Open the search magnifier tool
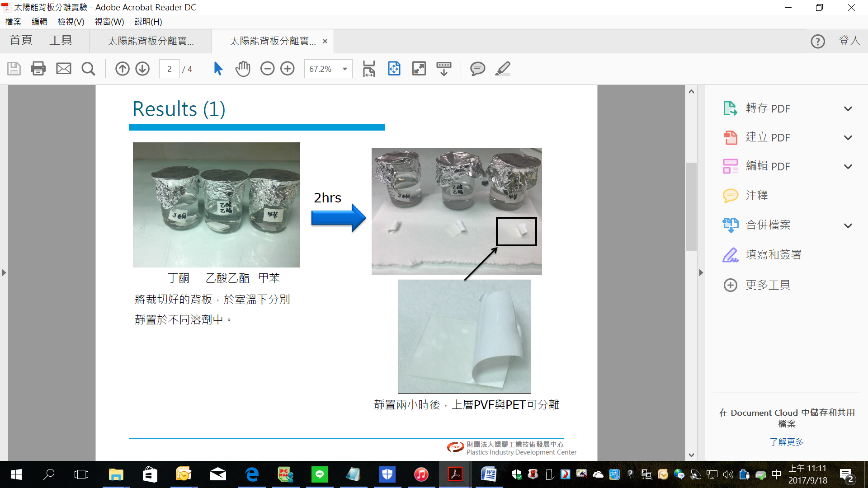 pyautogui.click(x=88, y=69)
